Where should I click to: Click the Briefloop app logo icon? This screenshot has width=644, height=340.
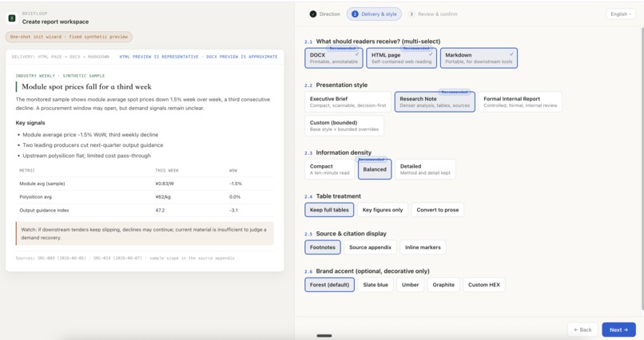[12, 18]
